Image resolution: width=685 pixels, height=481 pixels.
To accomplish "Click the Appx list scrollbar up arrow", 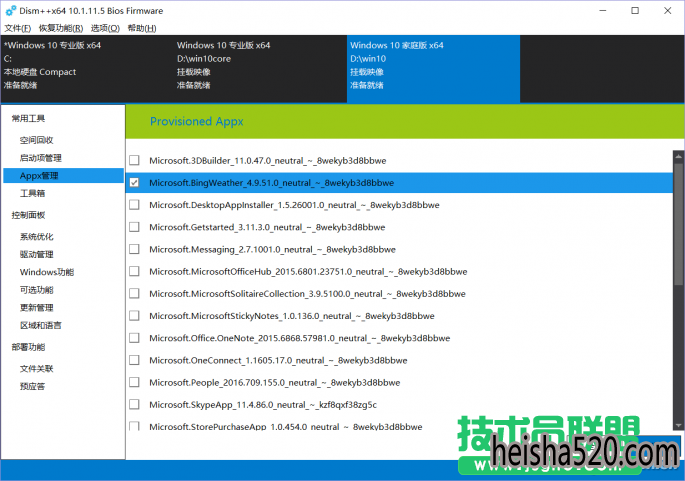I will coord(678,156).
